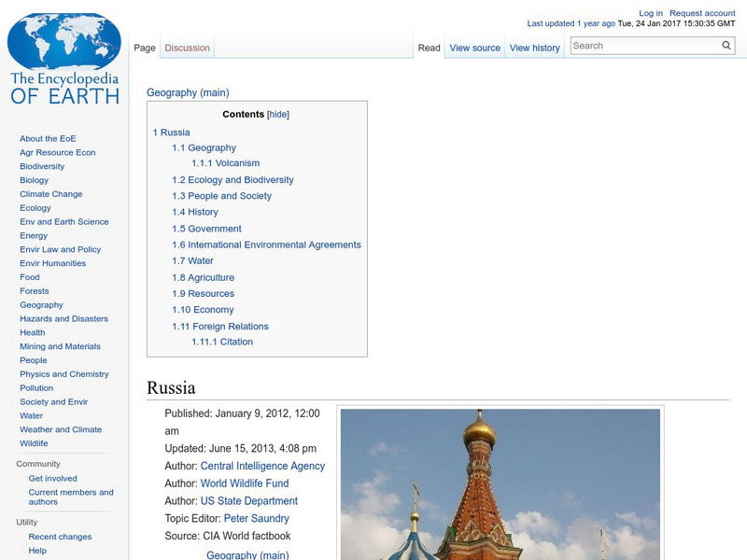Type in the Search input field
This screenshot has height=560, width=747.
click(x=644, y=45)
